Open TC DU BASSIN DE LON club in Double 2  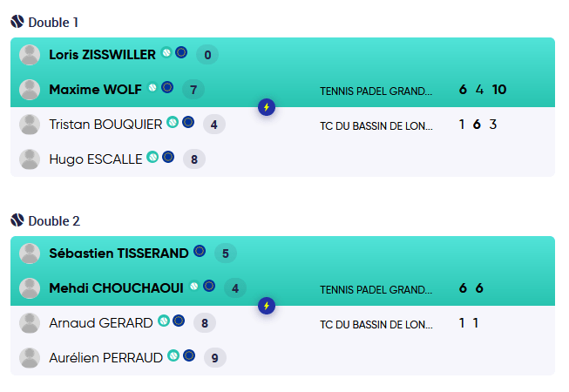pos(376,324)
